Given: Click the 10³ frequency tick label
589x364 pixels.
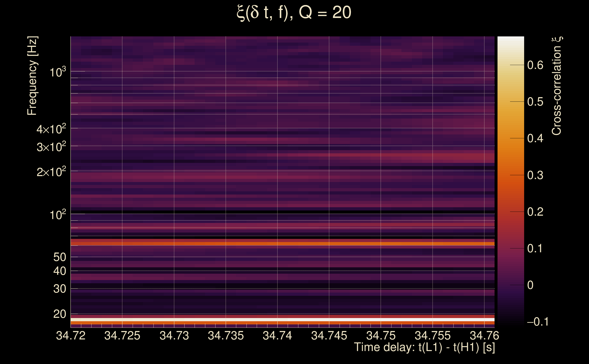Looking at the screenshot, I should 58,72.
